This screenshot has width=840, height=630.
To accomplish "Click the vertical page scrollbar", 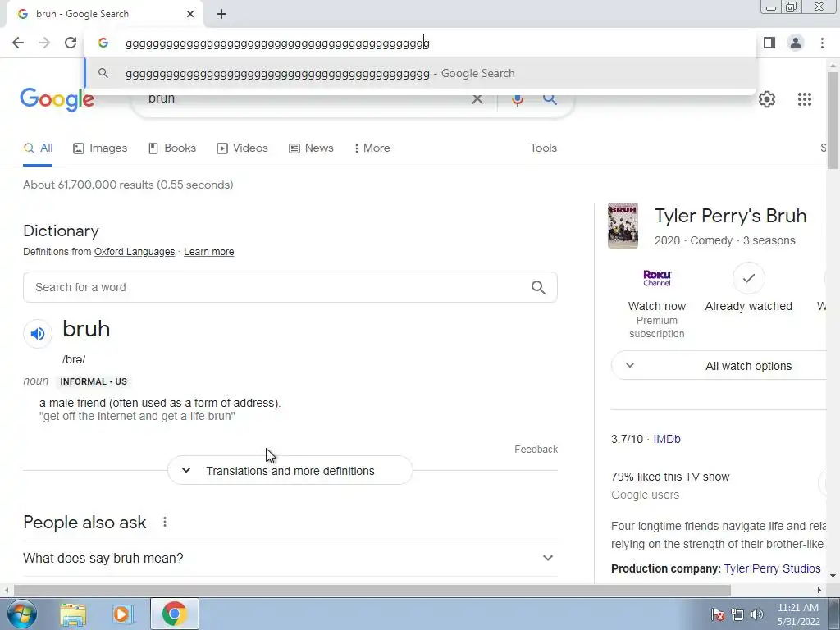I will [833, 121].
